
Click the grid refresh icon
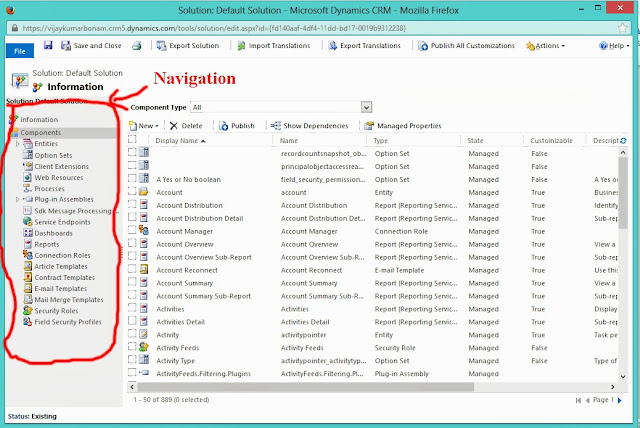(623, 140)
